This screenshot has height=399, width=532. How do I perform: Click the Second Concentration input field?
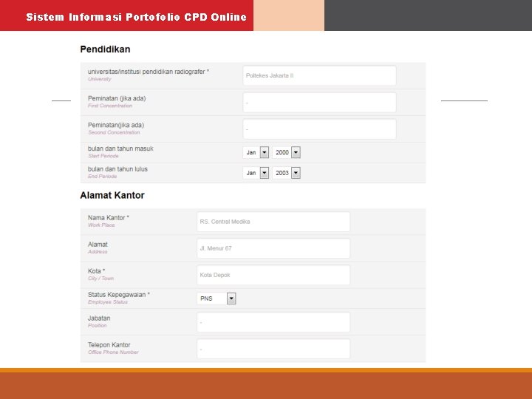319,129
